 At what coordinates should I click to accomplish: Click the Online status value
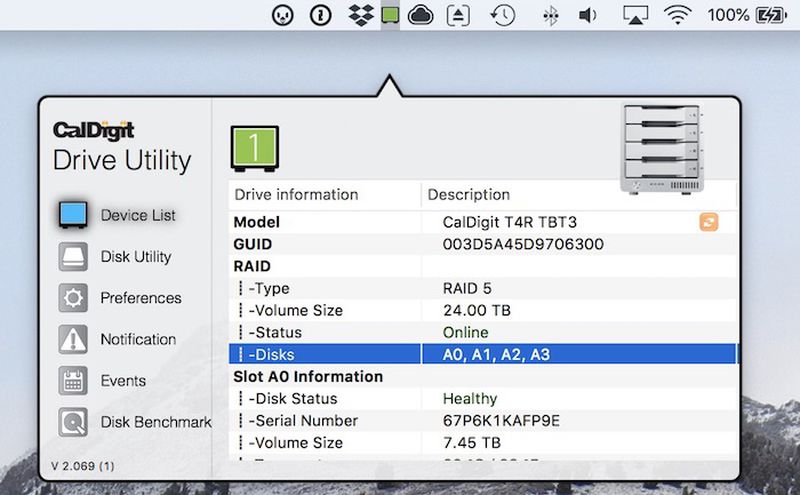(465, 332)
